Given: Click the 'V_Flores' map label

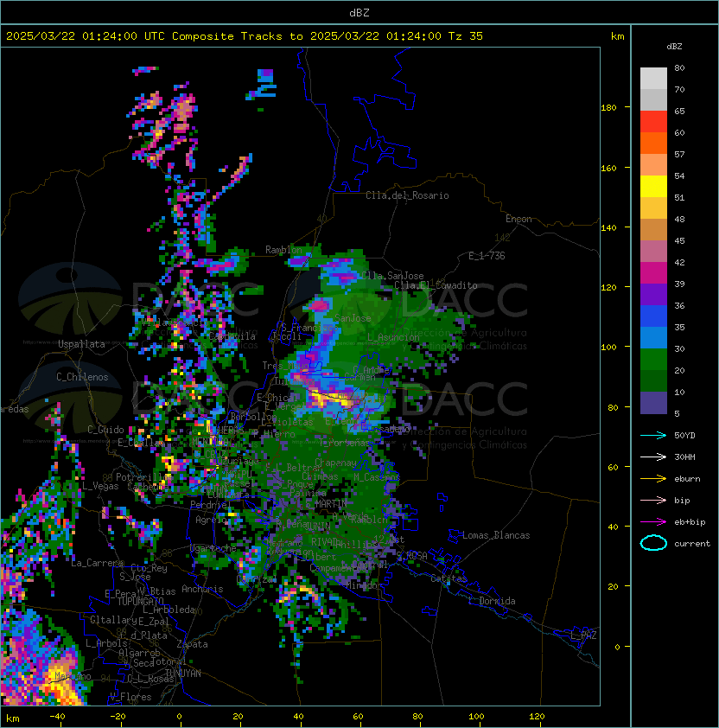Looking at the screenshot, I should (130, 697).
